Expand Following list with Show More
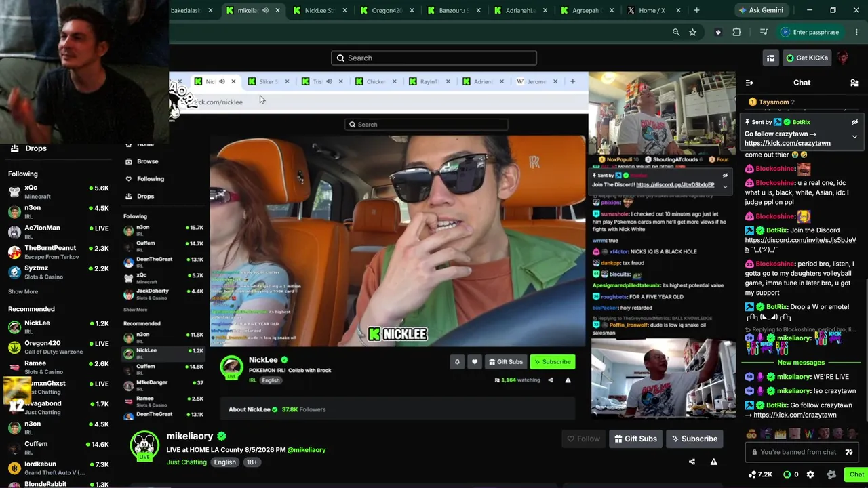Screen dimensions: 868x488 [23, 292]
